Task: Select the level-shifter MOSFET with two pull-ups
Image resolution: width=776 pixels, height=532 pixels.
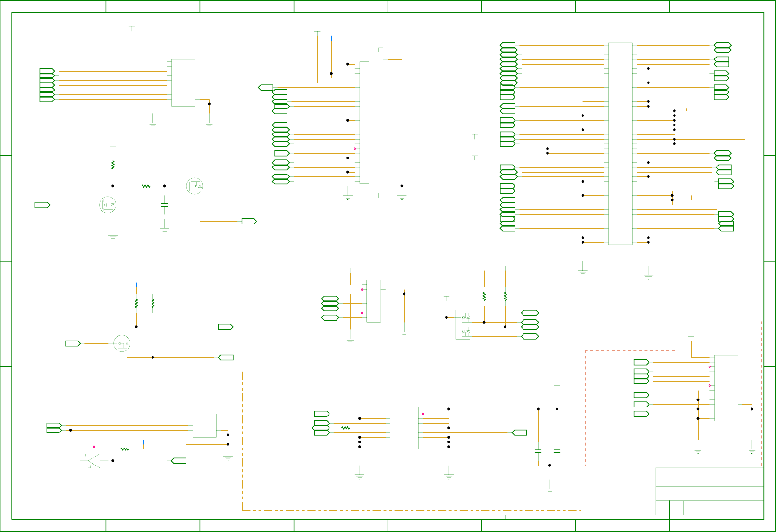Action: (x=122, y=343)
